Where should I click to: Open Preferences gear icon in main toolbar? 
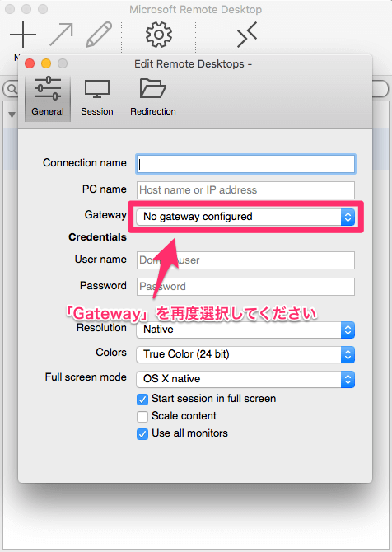(x=159, y=34)
